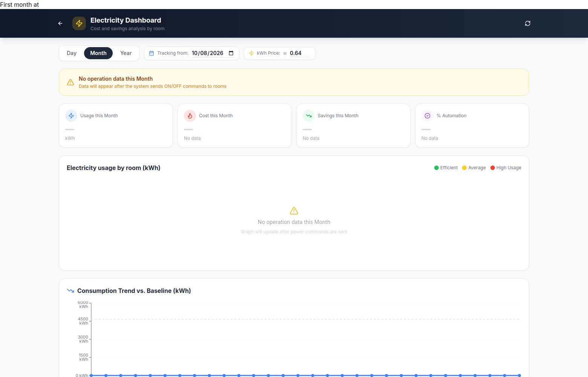Click the blue bolt icon on Usage card
588x377 pixels.
(x=71, y=116)
